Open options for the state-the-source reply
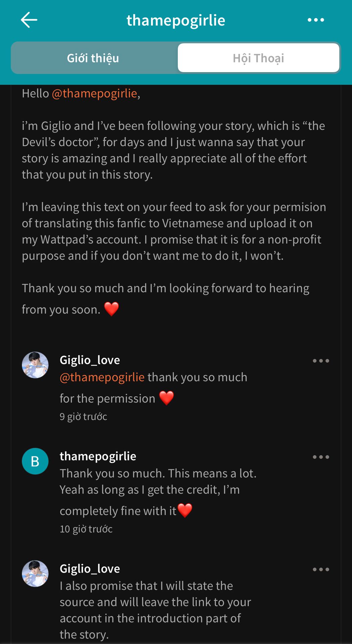This screenshot has height=644, width=352. click(x=321, y=570)
